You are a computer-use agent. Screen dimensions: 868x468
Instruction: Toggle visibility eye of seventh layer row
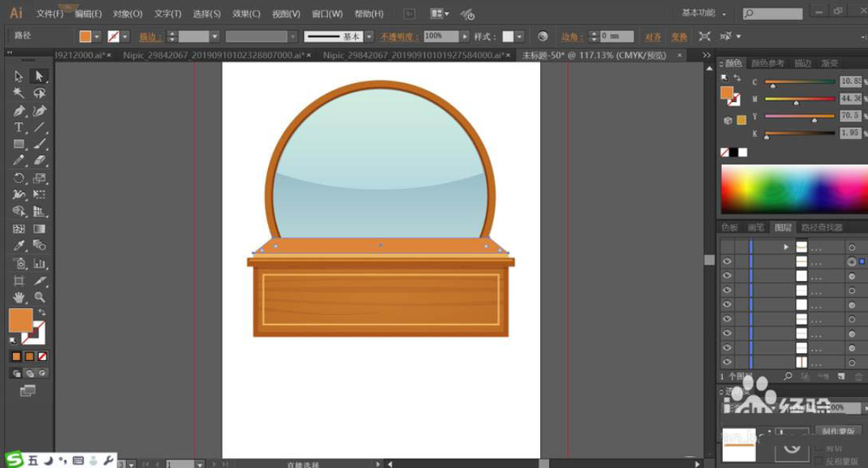tap(727, 333)
